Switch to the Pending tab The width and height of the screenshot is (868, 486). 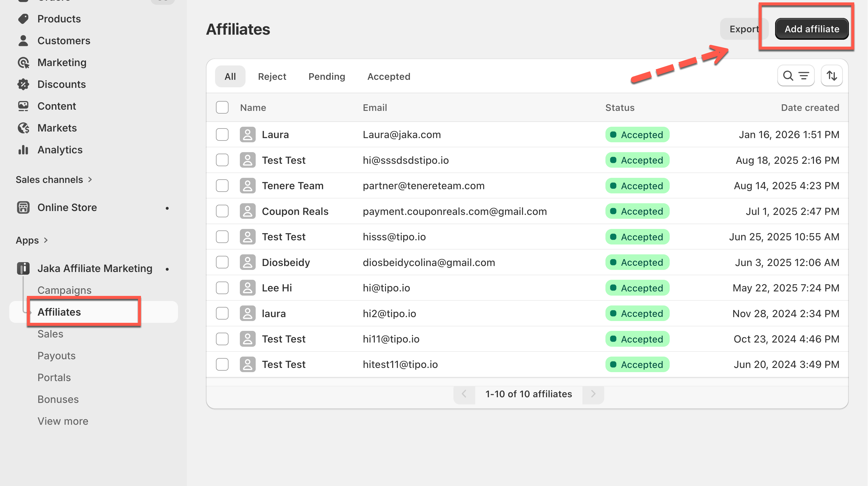click(x=326, y=77)
